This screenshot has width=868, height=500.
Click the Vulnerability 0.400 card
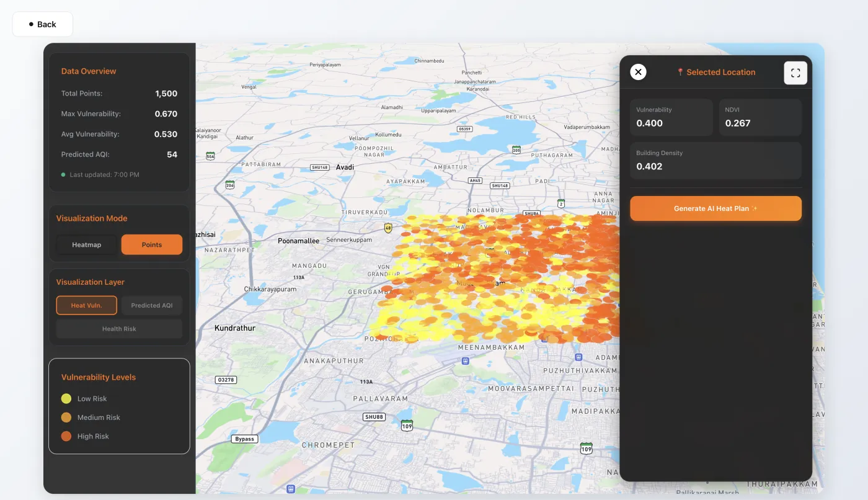tap(671, 117)
